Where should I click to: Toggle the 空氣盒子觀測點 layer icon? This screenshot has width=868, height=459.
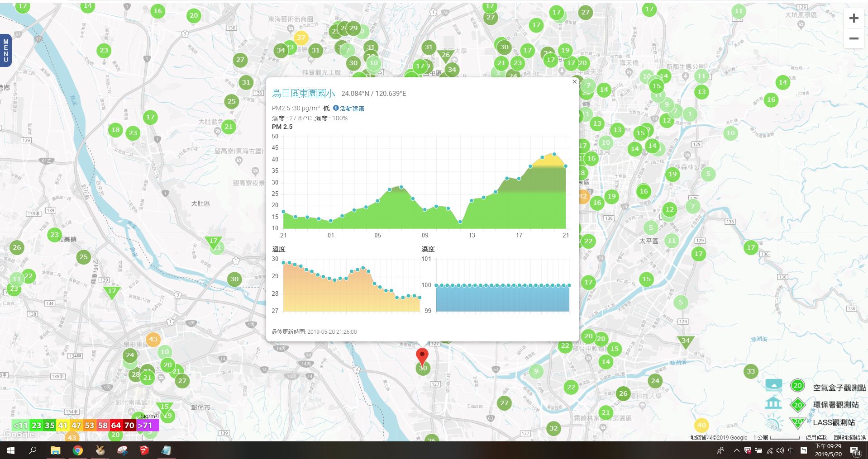tap(774, 385)
